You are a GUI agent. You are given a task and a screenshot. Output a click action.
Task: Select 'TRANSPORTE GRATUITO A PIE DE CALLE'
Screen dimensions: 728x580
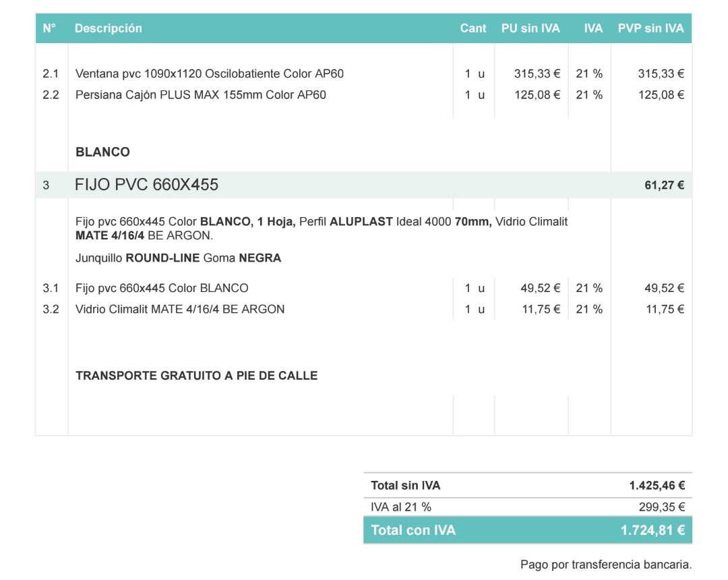[x=197, y=376]
